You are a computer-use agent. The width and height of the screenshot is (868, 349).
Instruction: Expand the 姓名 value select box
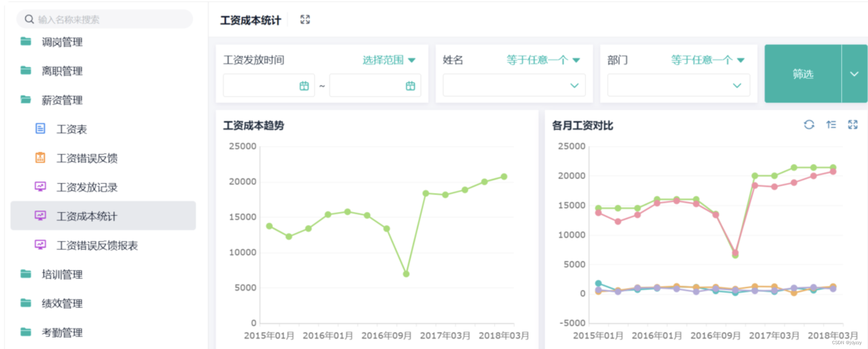(514, 85)
